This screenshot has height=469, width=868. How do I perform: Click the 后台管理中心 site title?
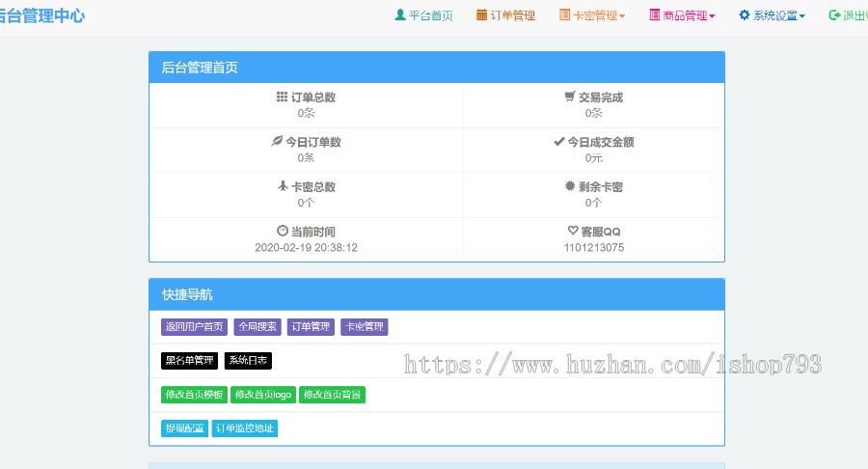[41, 15]
